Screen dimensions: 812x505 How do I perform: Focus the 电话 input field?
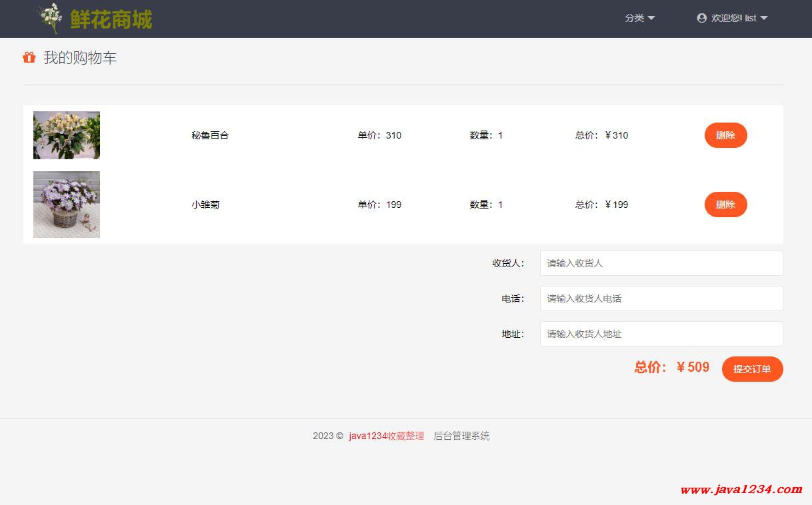pos(661,298)
